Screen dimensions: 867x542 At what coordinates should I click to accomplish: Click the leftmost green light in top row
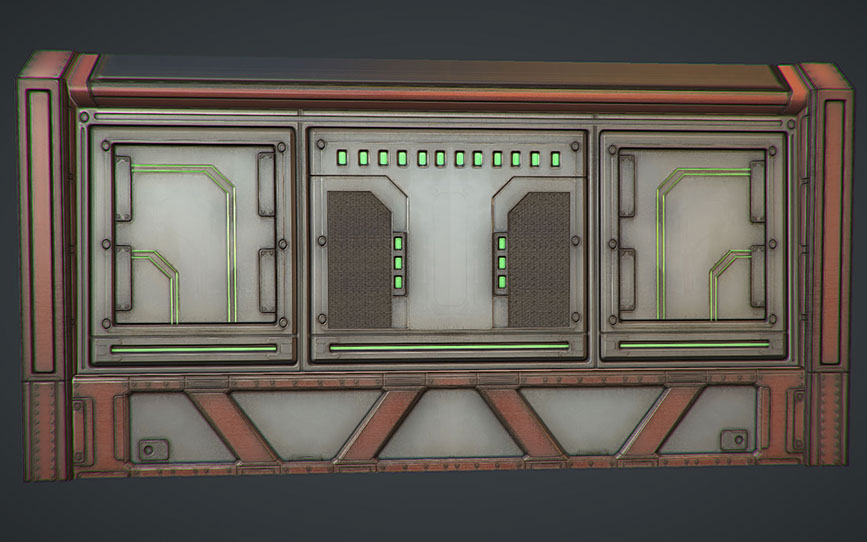[x=344, y=158]
